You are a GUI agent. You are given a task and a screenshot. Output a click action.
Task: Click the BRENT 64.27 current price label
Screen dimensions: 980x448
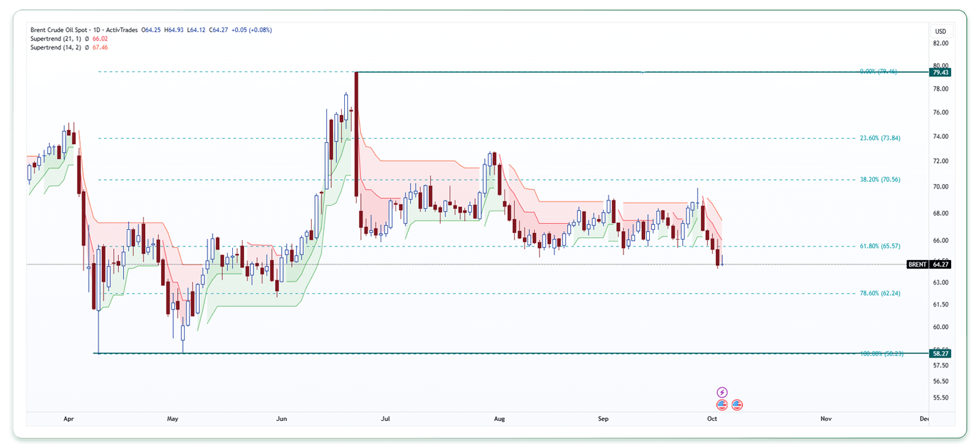point(929,265)
